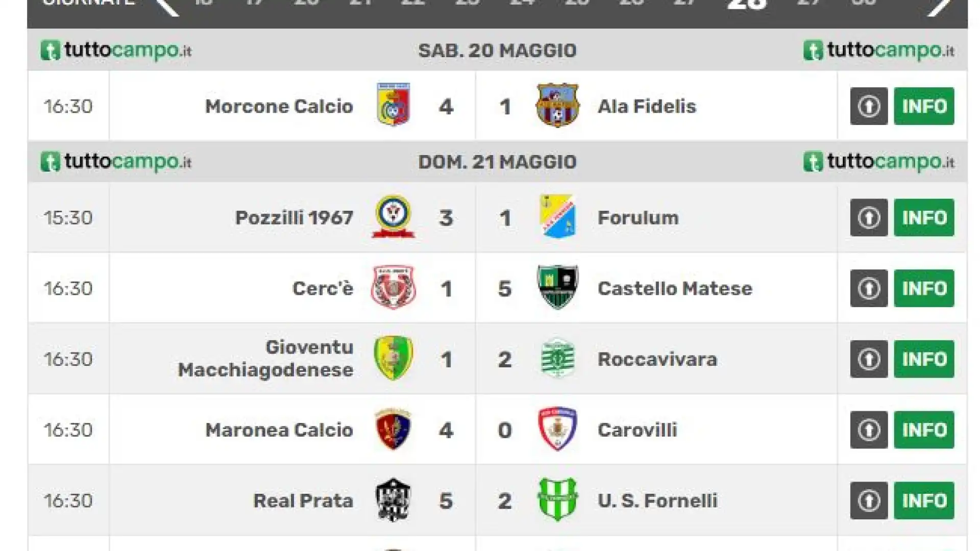Viewport: 980px width, 551px height.
Task: Click the Ala Fidelis team crest
Action: click(x=557, y=105)
